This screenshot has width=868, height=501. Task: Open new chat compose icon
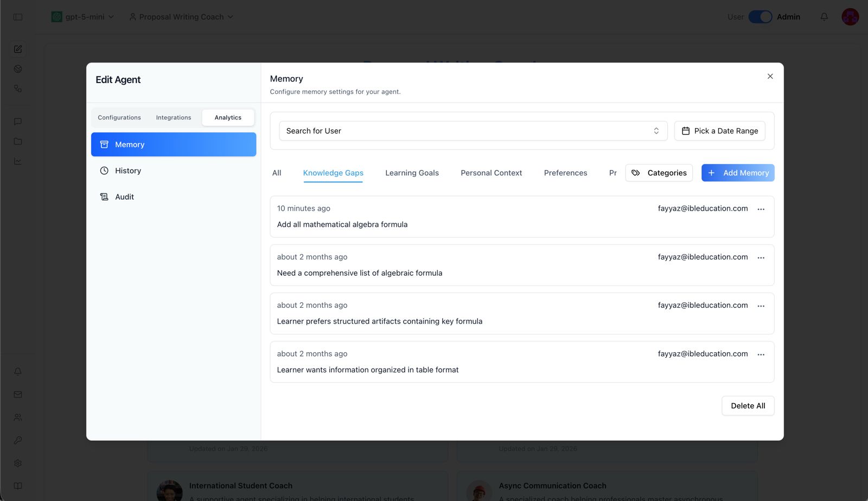click(18, 49)
